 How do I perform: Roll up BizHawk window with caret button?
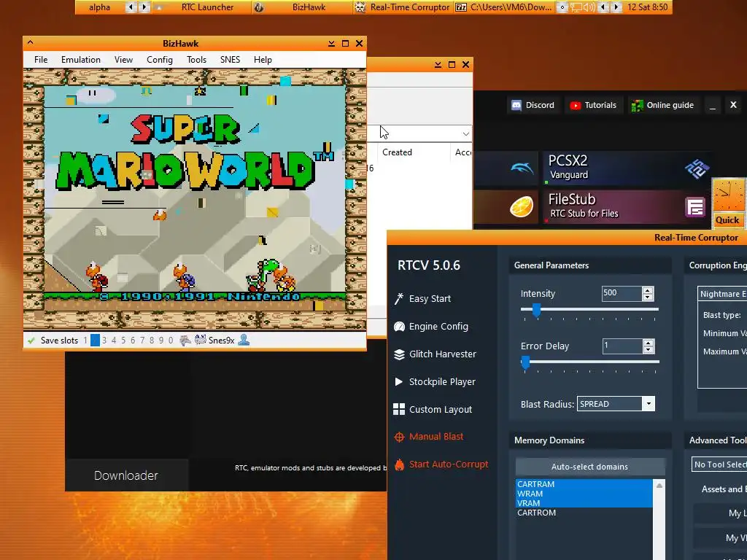(x=31, y=43)
